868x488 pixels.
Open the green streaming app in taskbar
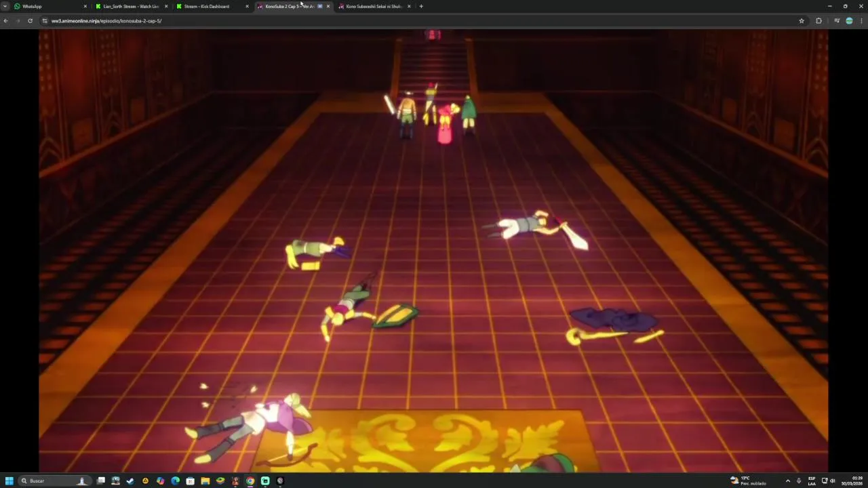point(265,481)
